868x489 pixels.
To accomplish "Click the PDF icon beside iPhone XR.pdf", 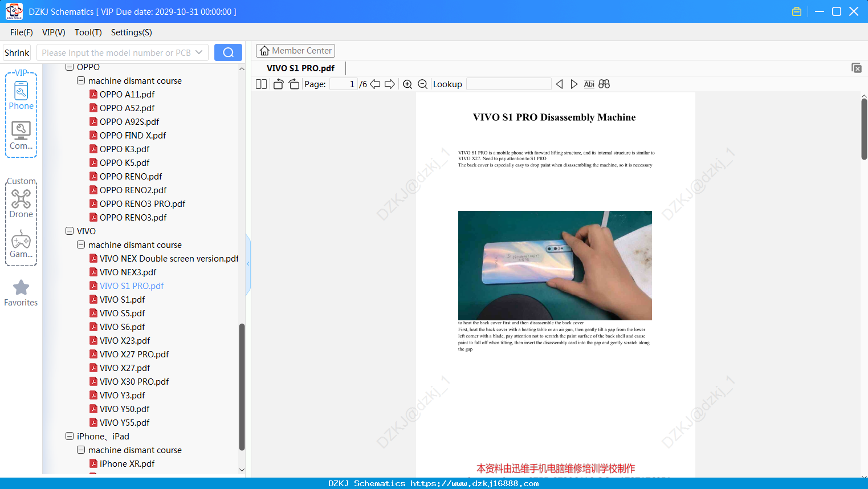I will pos(93,463).
